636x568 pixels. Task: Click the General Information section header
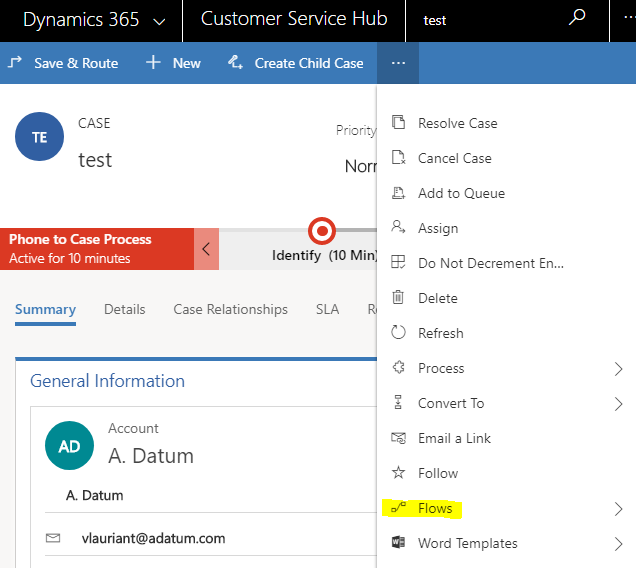pyautogui.click(x=107, y=381)
